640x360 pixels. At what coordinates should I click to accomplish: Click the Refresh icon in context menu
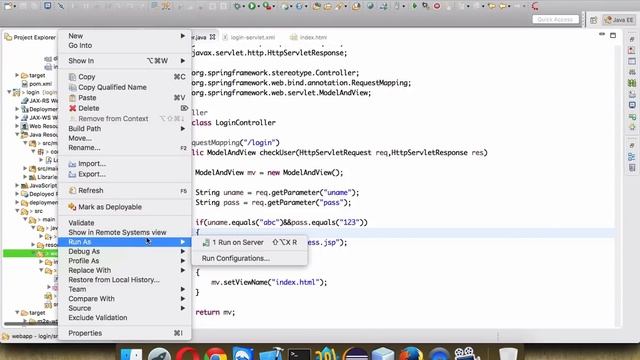pyautogui.click(x=73, y=191)
